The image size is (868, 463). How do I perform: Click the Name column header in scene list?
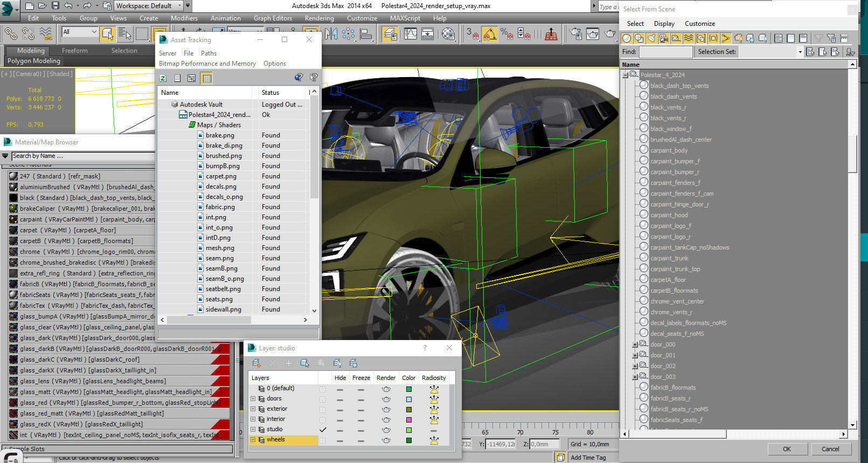pos(735,65)
